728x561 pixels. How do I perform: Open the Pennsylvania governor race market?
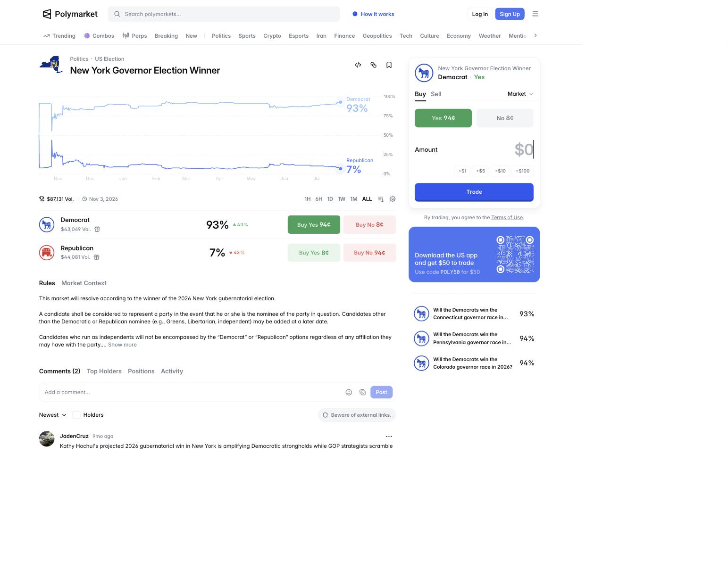pyautogui.click(x=474, y=338)
